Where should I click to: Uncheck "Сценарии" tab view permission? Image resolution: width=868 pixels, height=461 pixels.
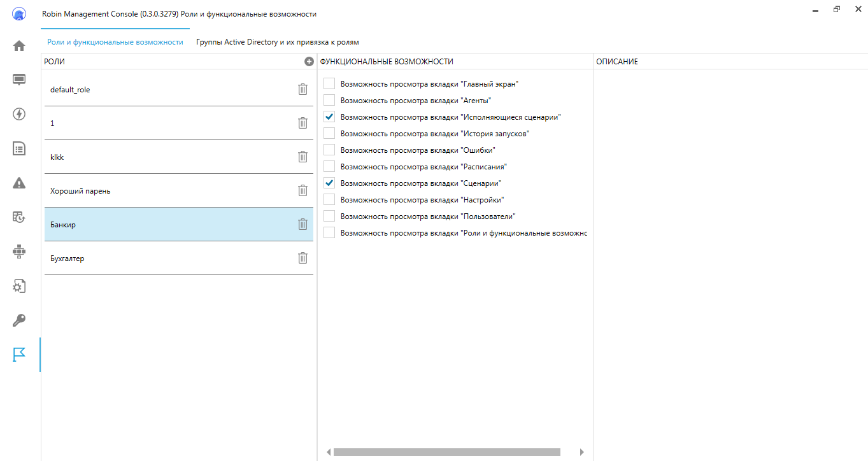[329, 183]
